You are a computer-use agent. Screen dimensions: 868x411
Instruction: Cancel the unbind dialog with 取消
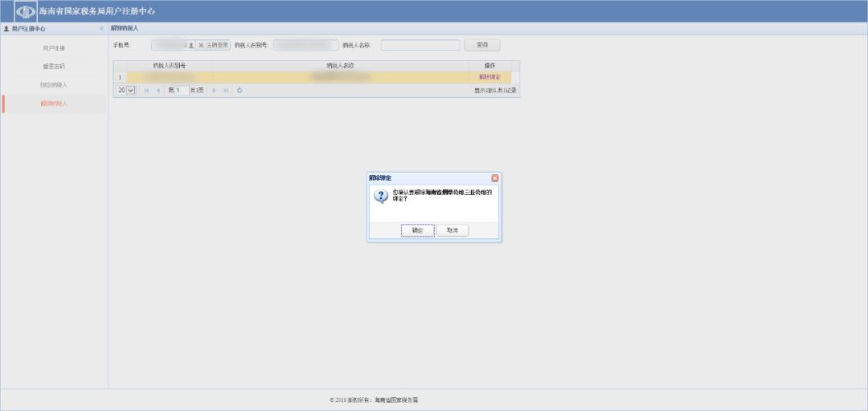[452, 230]
